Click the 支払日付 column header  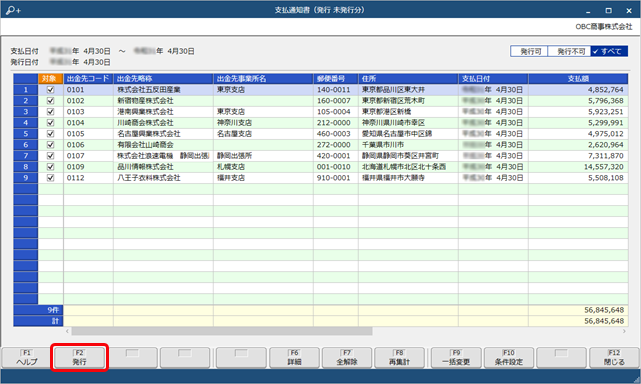click(x=493, y=79)
